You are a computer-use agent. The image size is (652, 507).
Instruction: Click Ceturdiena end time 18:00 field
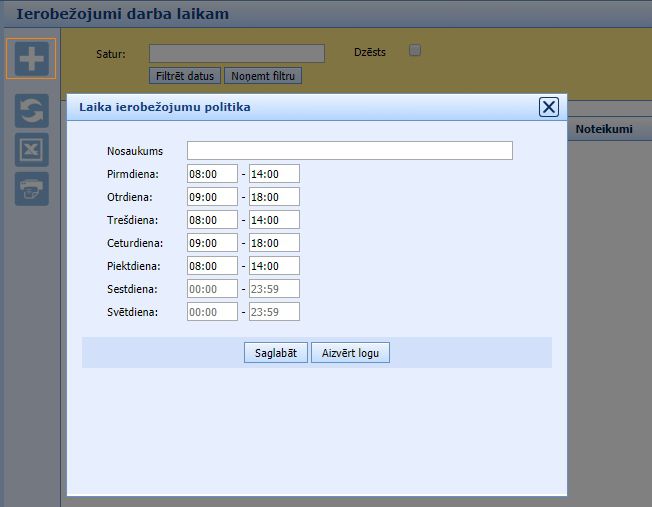click(x=274, y=243)
